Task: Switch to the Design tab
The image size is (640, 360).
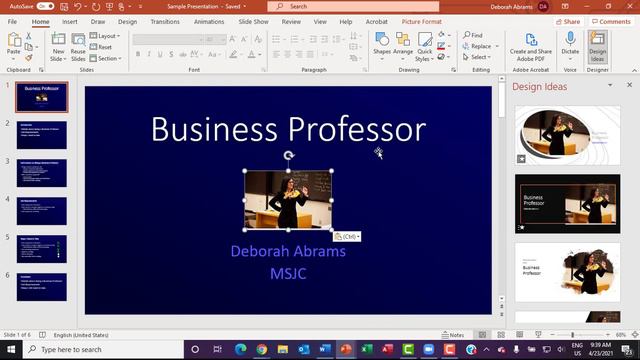Action: coord(127,22)
